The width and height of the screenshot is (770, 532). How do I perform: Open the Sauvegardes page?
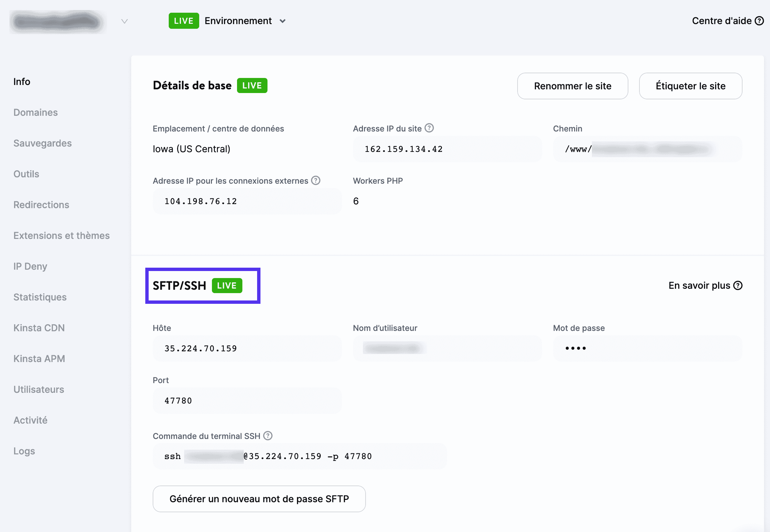pos(43,143)
